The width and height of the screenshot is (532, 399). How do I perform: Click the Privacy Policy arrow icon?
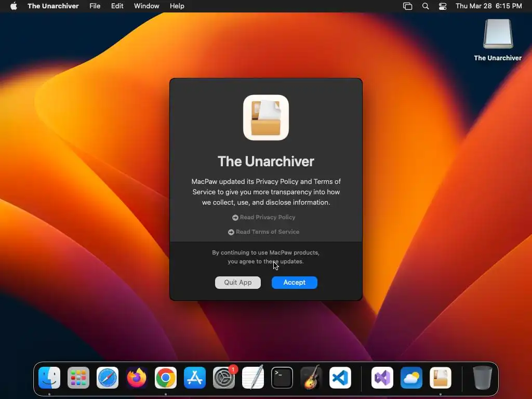click(x=235, y=218)
